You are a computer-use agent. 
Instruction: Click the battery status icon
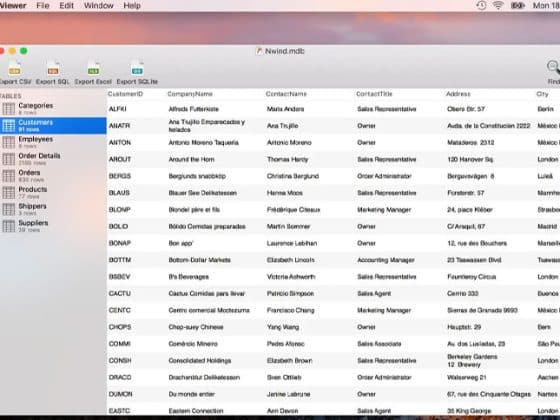(x=517, y=5)
